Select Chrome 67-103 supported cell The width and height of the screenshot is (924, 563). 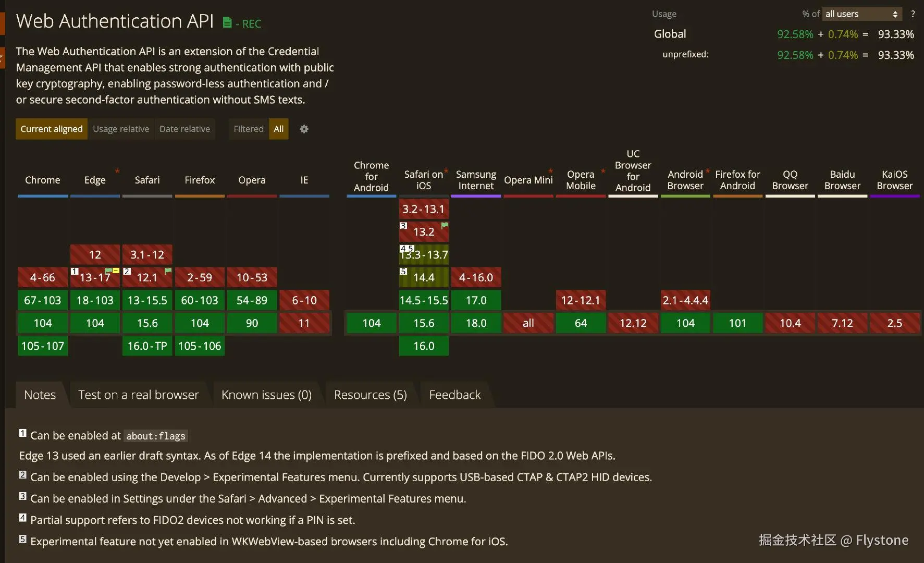(x=43, y=300)
